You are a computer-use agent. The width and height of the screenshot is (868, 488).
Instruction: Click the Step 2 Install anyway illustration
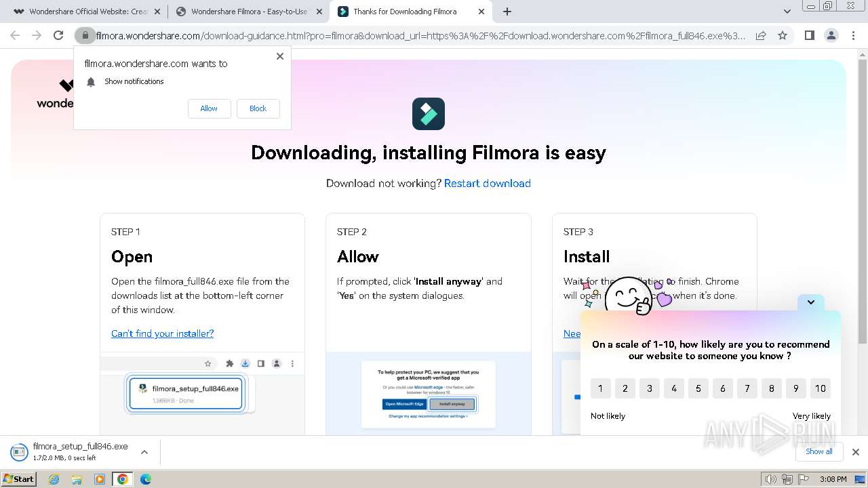[x=429, y=394]
